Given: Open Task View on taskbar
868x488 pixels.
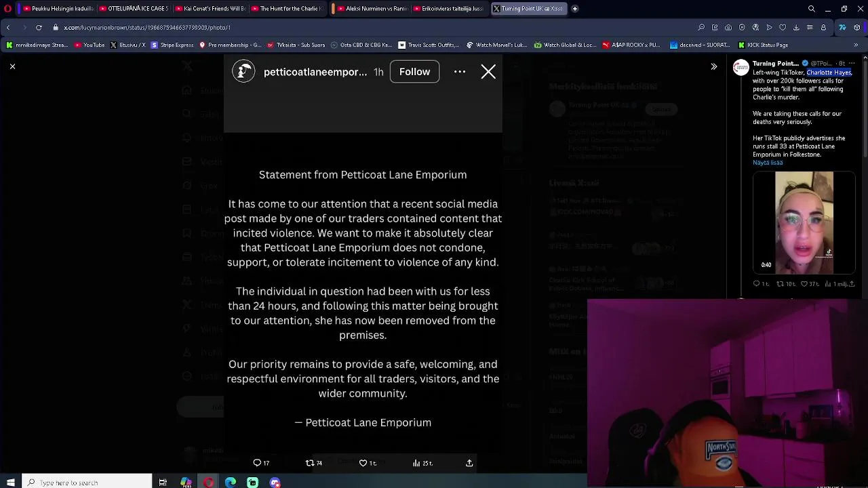Looking at the screenshot, I should tap(163, 483).
